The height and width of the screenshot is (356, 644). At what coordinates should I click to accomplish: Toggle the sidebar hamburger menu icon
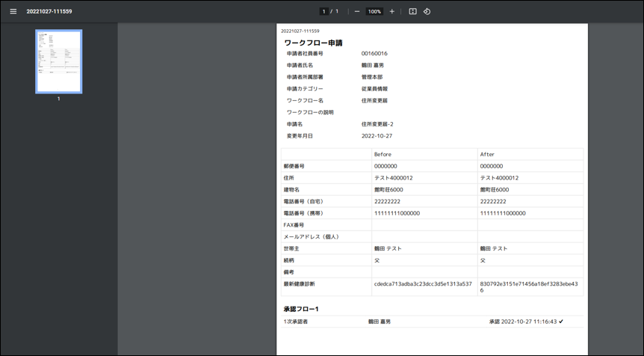pyautogui.click(x=13, y=11)
